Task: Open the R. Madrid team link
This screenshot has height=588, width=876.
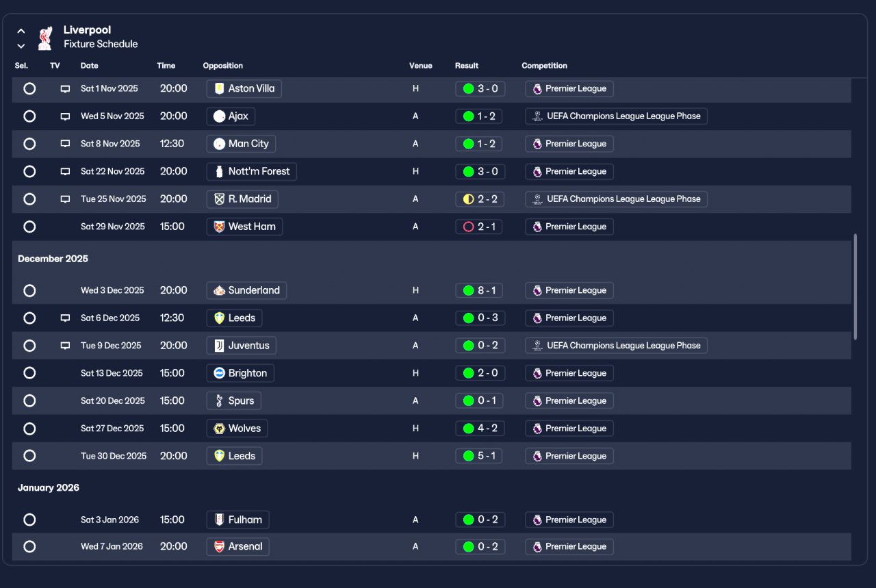Action: point(242,199)
